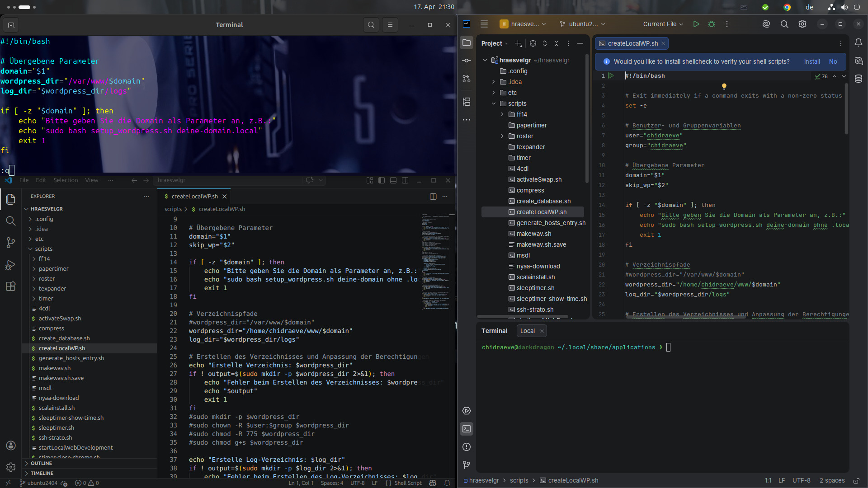Expand the ff14 folder in Project tree
The width and height of the screenshot is (868, 488).
[x=502, y=114]
